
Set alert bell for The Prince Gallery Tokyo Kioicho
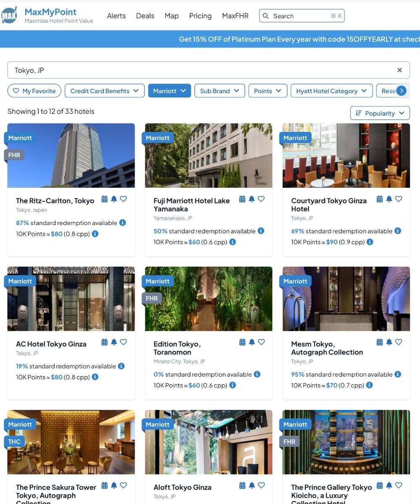(389, 486)
